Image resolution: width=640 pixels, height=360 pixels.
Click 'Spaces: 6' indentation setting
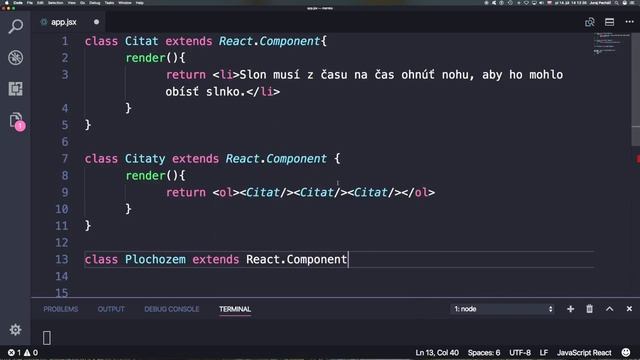point(484,353)
